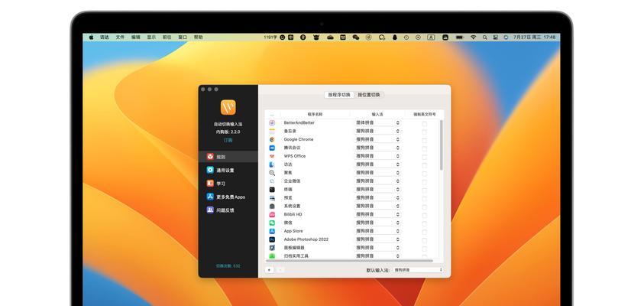Click the 面板编辑器 app icon
Viewport: 644px width, 306px height.
click(272, 248)
